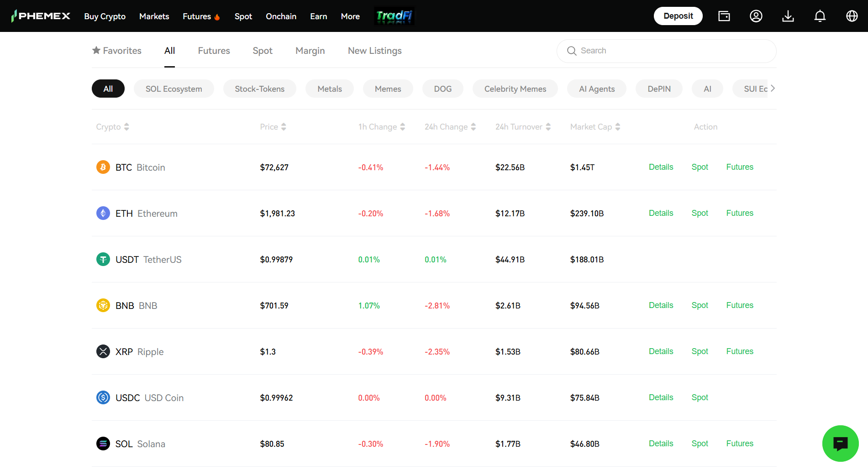
Task: Open the Buy Crypto menu
Action: tap(105, 16)
